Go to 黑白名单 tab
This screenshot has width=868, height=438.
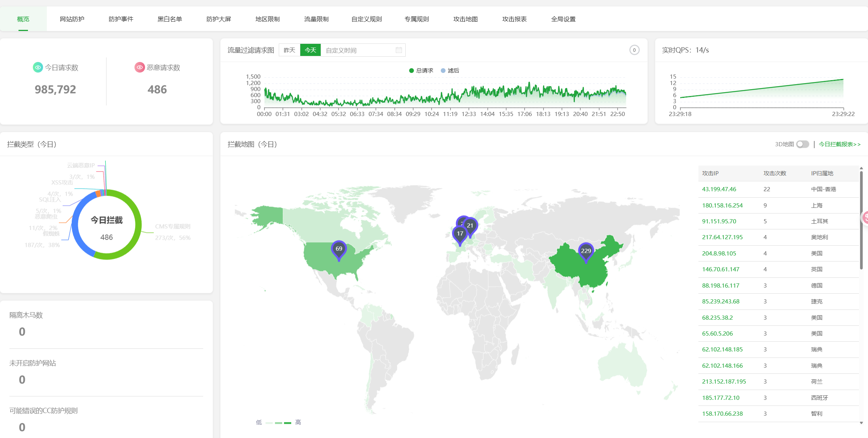pyautogui.click(x=170, y=19)
